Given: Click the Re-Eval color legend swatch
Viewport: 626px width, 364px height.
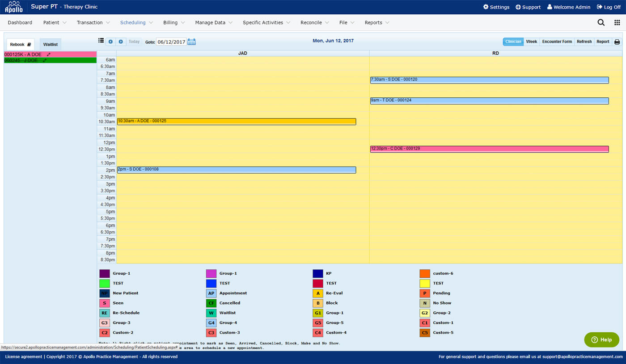Looking at the screenshot, I should [317, 293].
